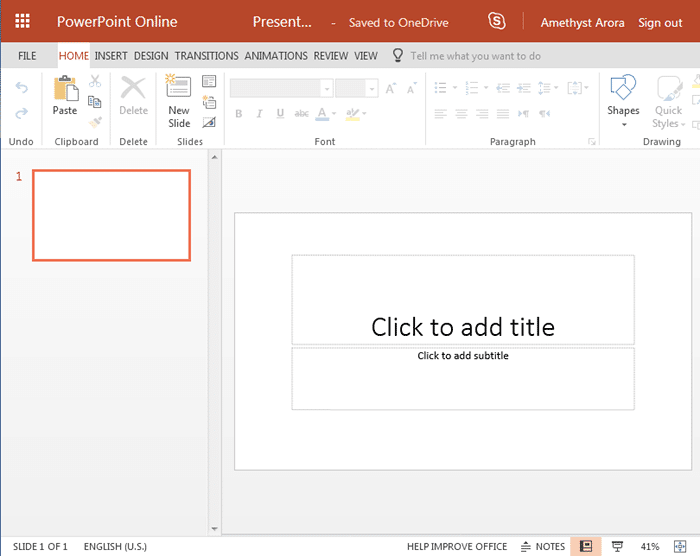Switch to the REVIEW tab
This screenshot has height=556, width=700.
pos(330,56)
